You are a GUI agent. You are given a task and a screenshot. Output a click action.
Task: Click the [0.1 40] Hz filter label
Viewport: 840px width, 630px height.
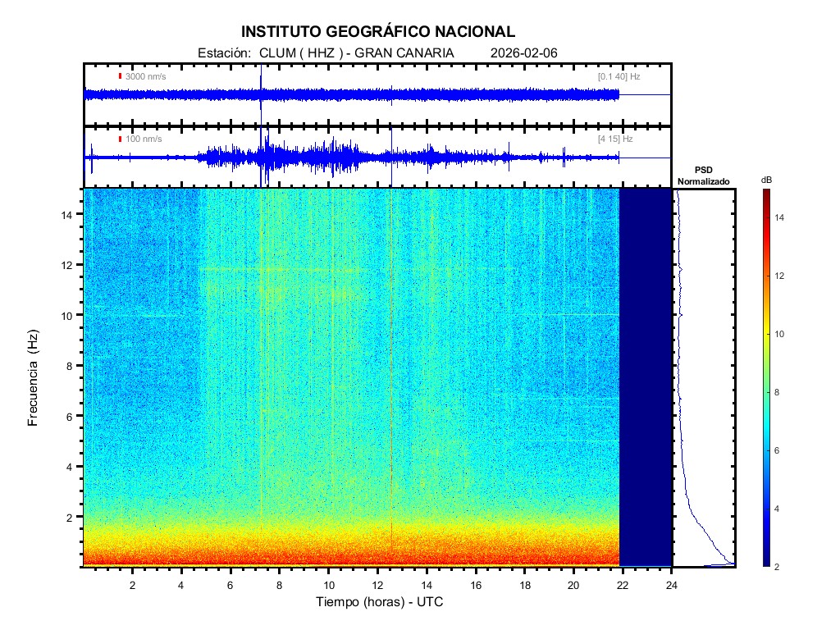[619, 76]
